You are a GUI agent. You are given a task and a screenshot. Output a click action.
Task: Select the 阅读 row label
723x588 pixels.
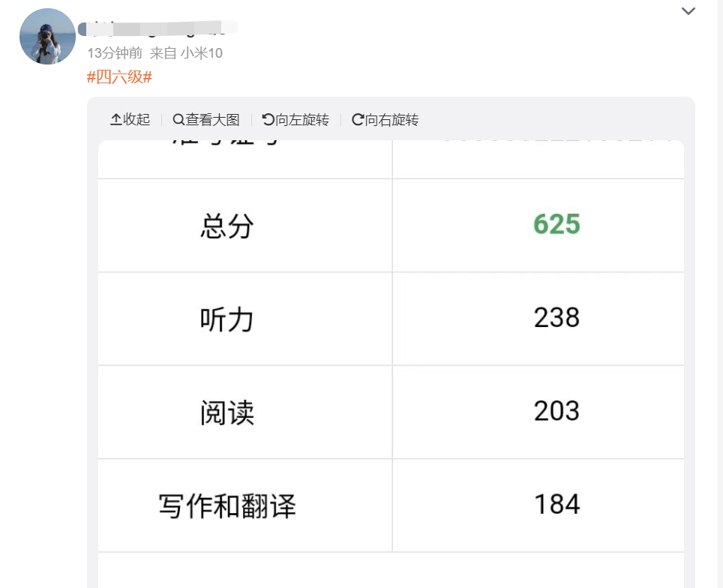pyautogui.click(x=226, y=412)
